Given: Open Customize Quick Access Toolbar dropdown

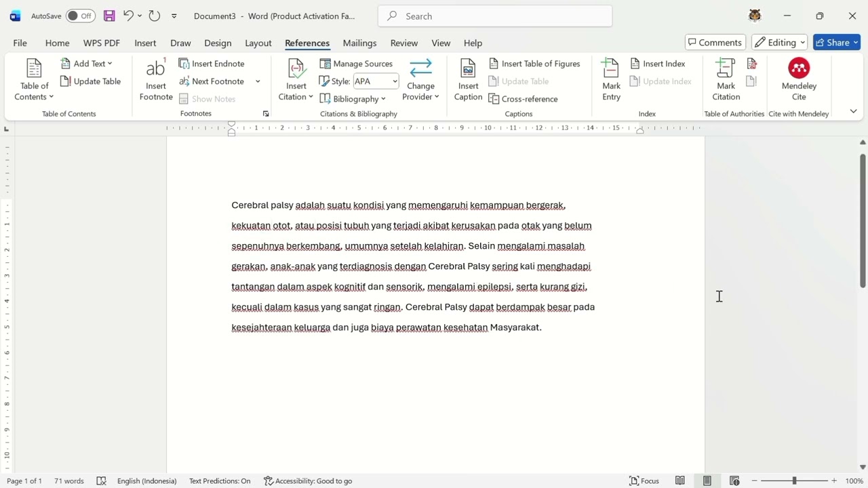Looking at the screenshot, I should (x=174, y=16).
